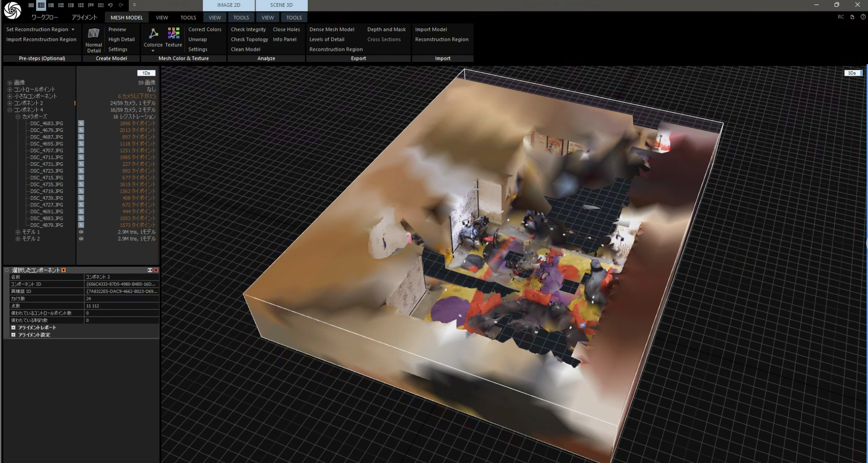Click the Check Topology button
This screenshot has width=868, height=463.
(x=249, y=39)
